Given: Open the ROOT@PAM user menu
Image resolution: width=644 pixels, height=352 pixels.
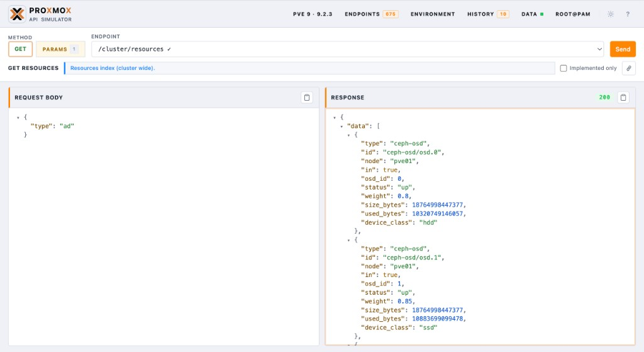Looking at the screenshot, I should coord(573,14).
